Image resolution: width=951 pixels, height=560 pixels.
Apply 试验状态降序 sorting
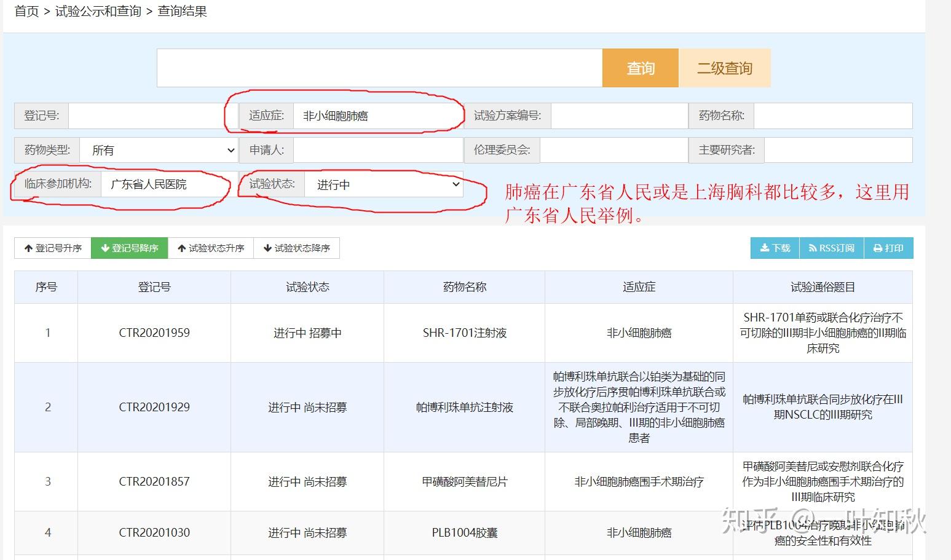[x=297, y=248]
